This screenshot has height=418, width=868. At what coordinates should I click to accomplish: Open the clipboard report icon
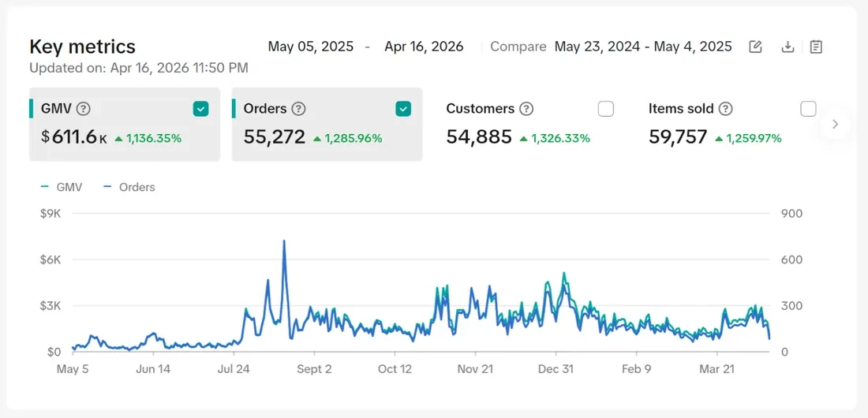pos(815,47)
